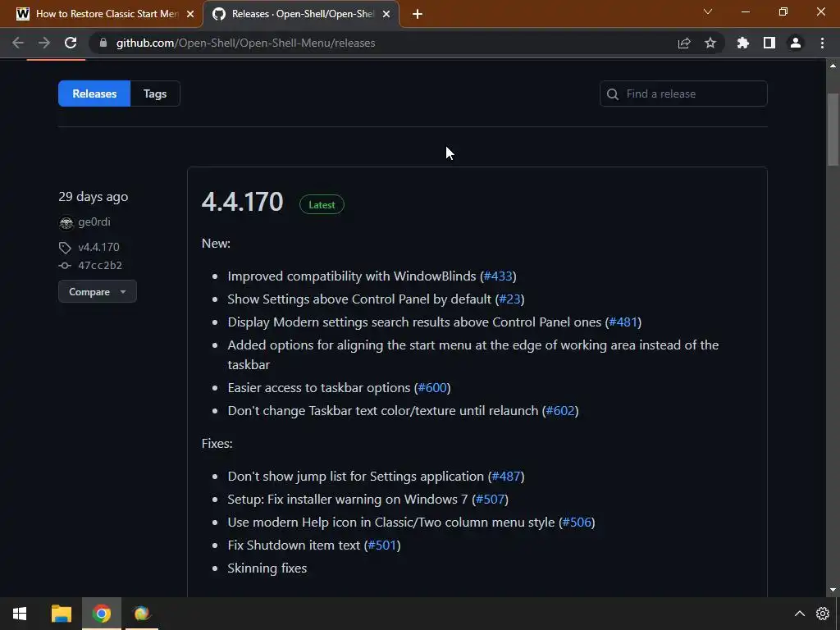The width and height of the screenshot is (840, 630).
Task: Open issue #23 link
Action: 509,299
